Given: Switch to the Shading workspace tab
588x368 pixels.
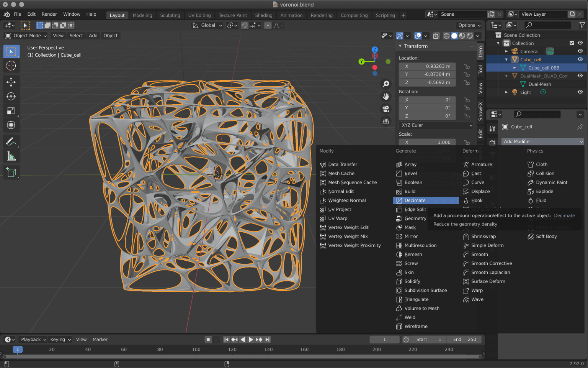Looking at the screenshot, I should click(x=263, y=15).
